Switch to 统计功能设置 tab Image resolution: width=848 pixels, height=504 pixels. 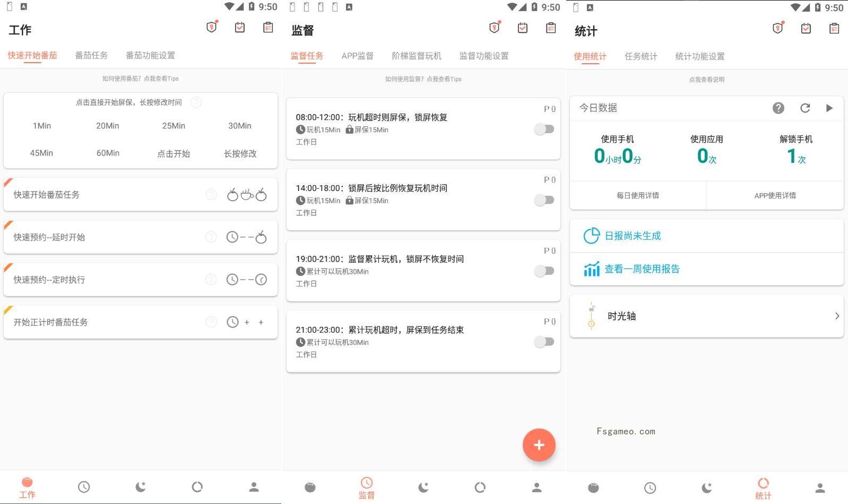(x=700, y=56)
